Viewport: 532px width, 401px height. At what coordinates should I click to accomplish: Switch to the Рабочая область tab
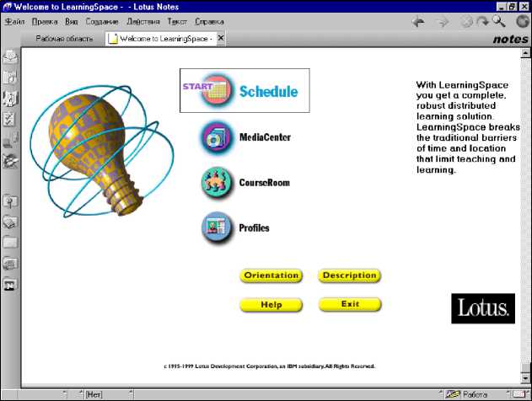(64, 39)
